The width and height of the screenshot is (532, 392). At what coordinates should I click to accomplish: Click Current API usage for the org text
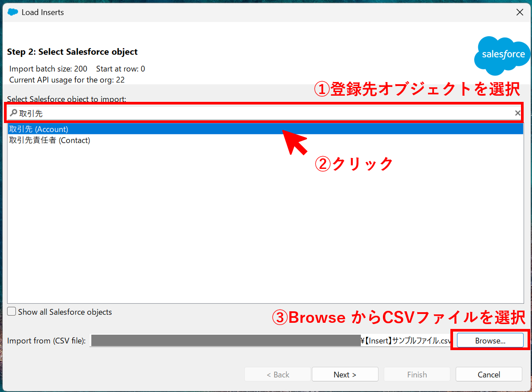pos(67,80)
